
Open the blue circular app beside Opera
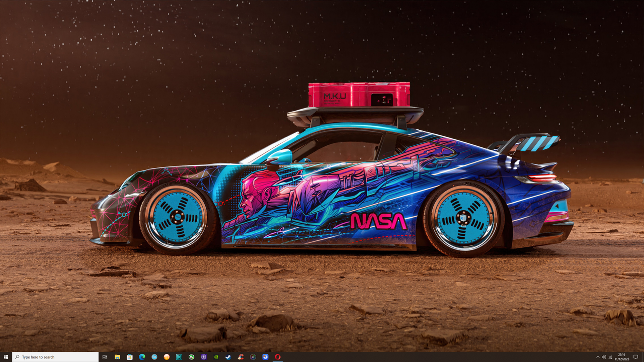pos(265,357)
